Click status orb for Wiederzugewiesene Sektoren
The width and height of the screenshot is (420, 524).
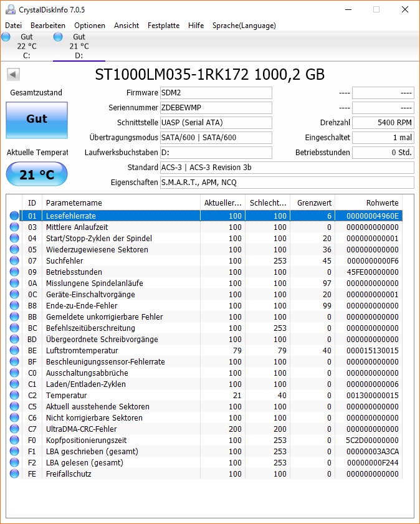coord(14,250)
